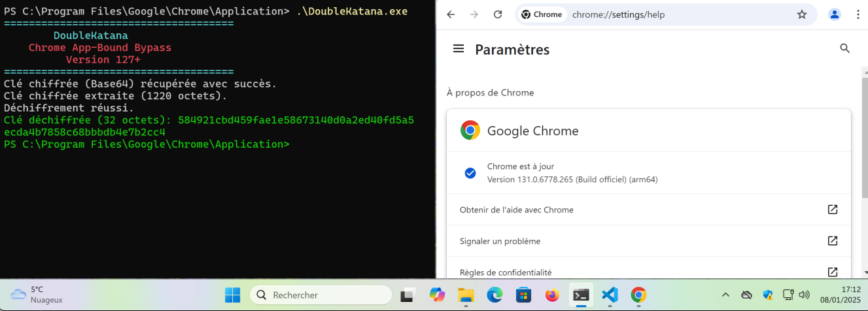Click external-link icon beside Signaler un problème

point(833,241)
